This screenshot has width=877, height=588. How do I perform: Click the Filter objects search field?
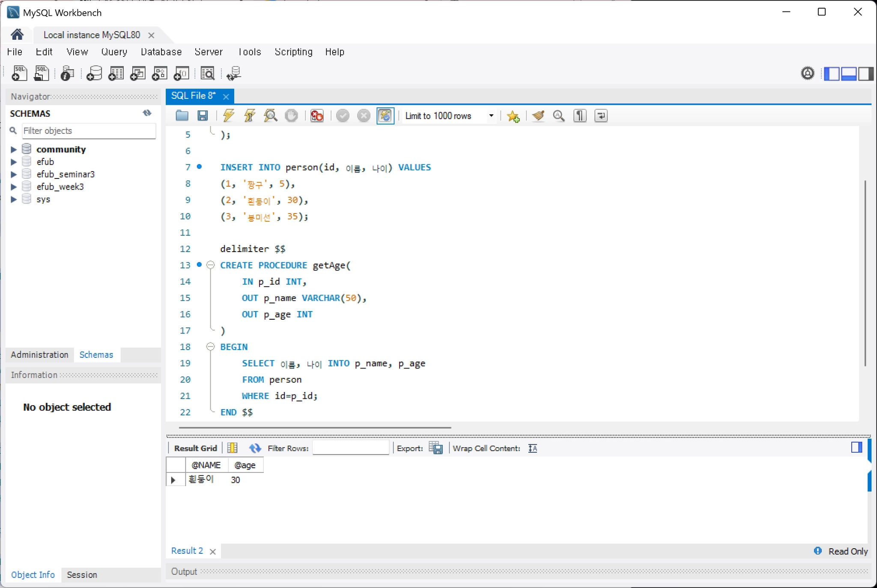[x=89, y=131]
